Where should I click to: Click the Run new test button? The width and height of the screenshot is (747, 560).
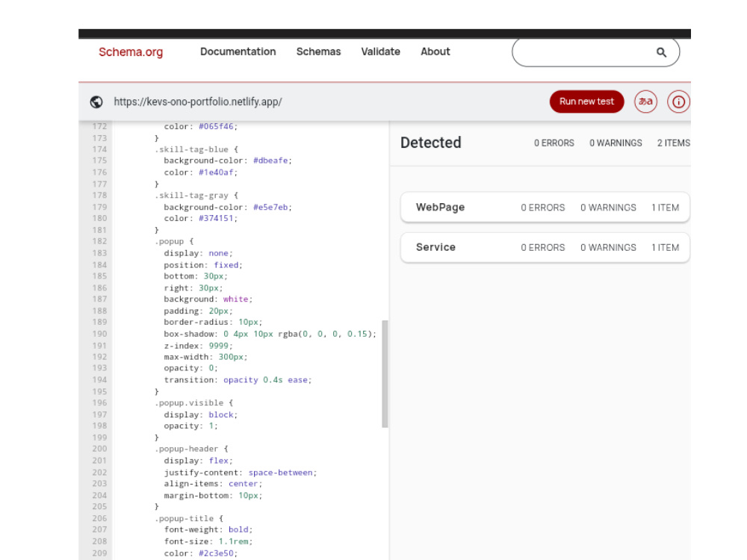pos(586,102)
